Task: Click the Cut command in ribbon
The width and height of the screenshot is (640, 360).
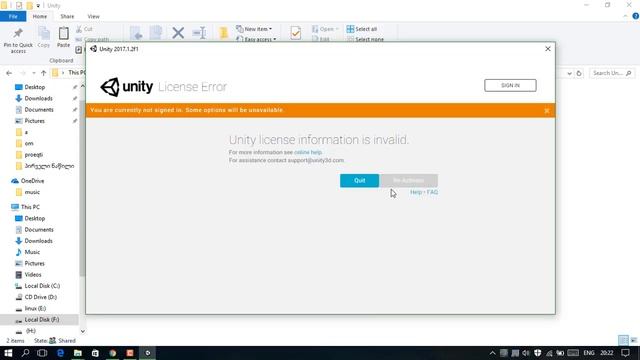Action: pyautogui.click(x=84, y=29)
